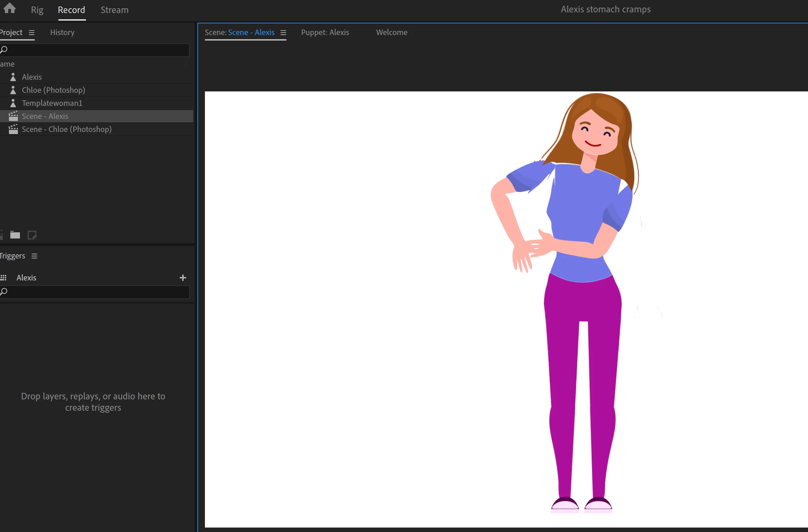Click the puppet icon beside Chloe (Photoshop)

[13, 90]
